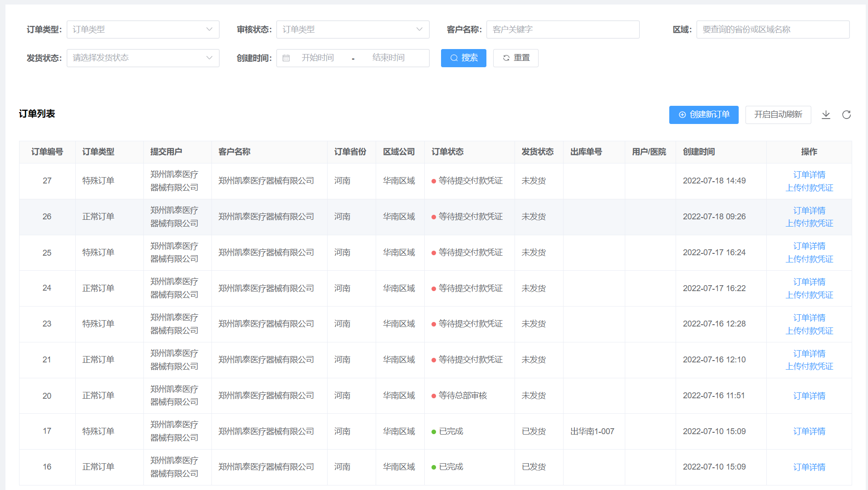Click the download icon above the order list
Screen dimensions: 868x490
826,115
